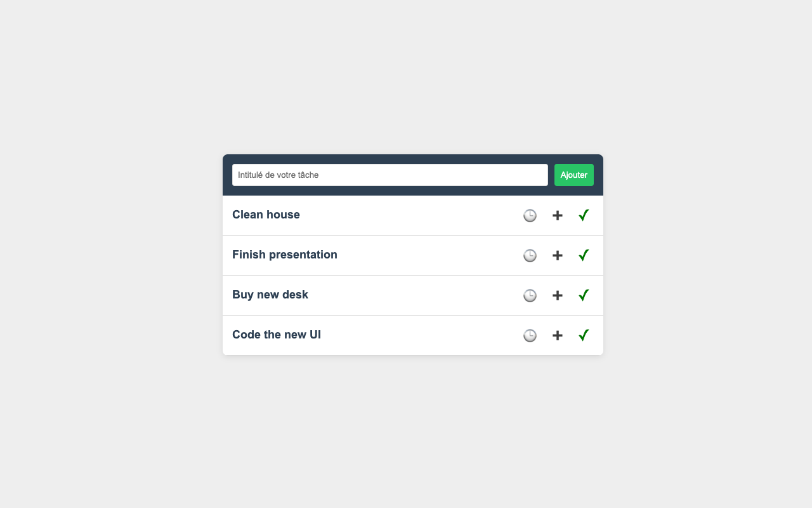Click the plus icon next to Buy new desk
This screenshot has width=812, height=508.
point(557,295)
